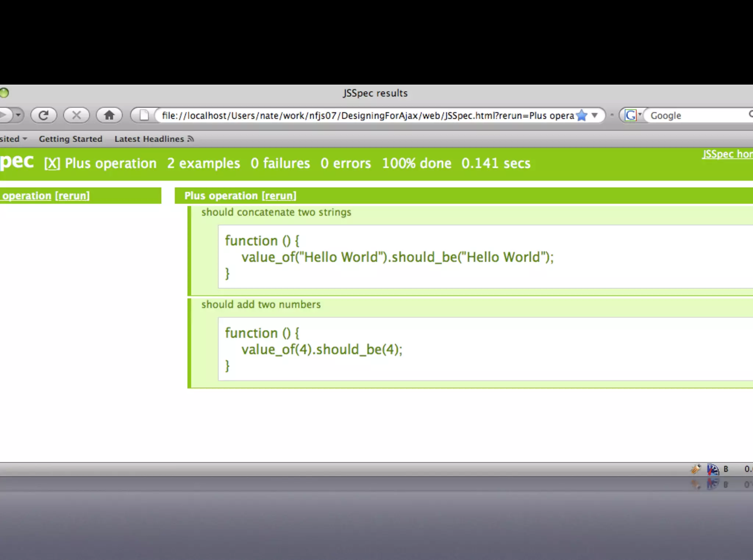
Task: Open Getting Started bookmark
Action: [x=71, y=139]
